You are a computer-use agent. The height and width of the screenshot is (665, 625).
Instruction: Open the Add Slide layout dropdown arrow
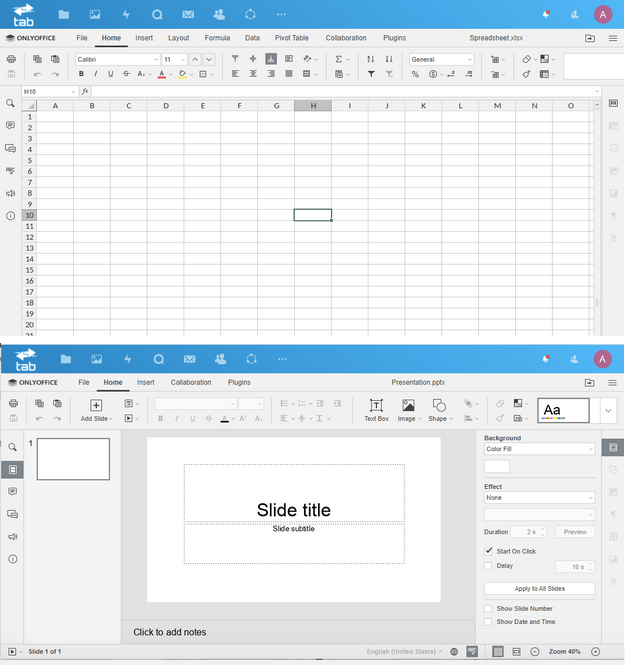(x=111, y=419)
